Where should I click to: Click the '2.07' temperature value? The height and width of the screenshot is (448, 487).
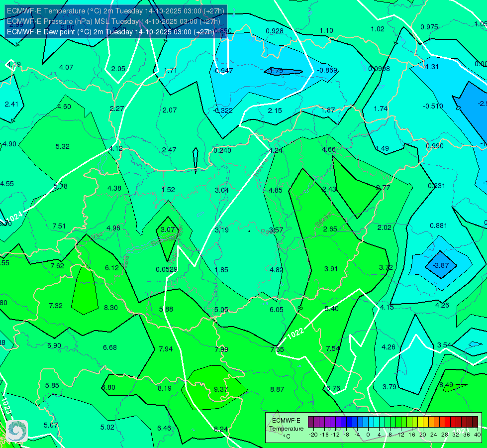[x=170, y=110]
